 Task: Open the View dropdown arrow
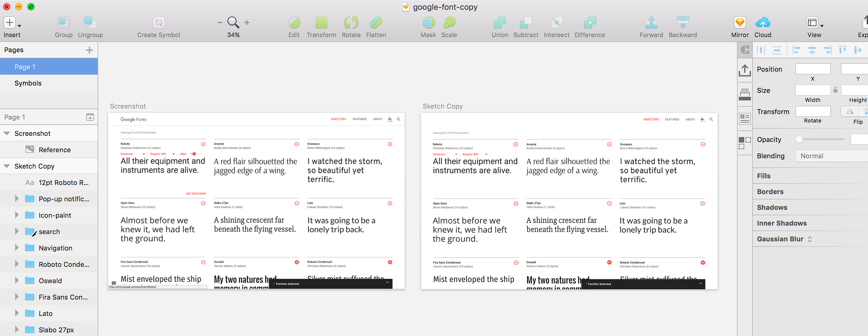tap(822, 26)
